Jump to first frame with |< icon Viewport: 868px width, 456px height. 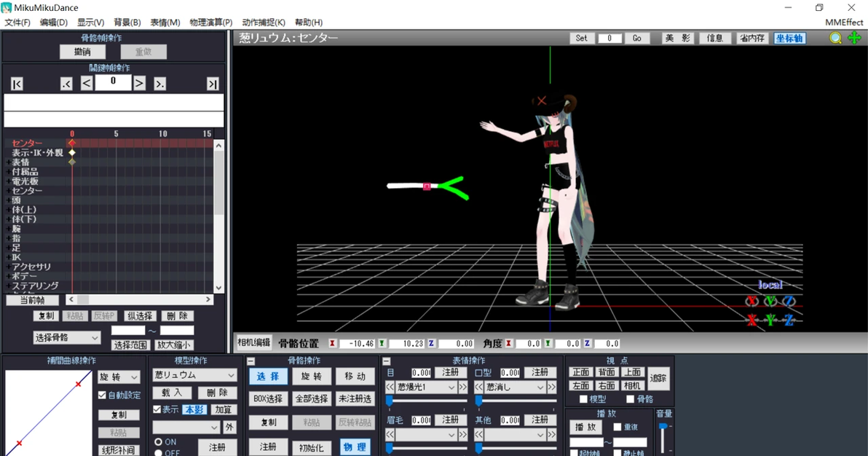[x=17, y=84]
